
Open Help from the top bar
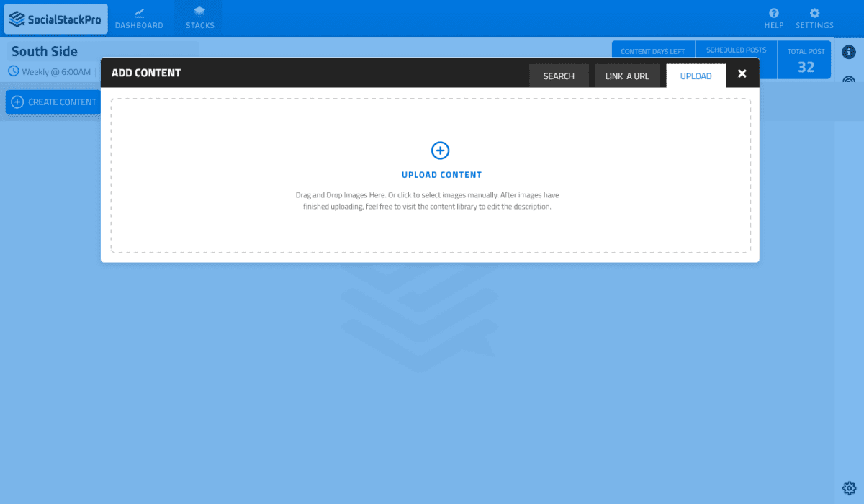click(774, 19)
